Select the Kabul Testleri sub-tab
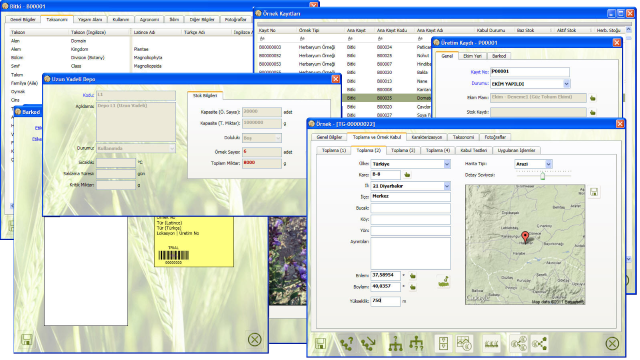The width and height of the screenshot is (640, 360). click(x=473, y=150)
